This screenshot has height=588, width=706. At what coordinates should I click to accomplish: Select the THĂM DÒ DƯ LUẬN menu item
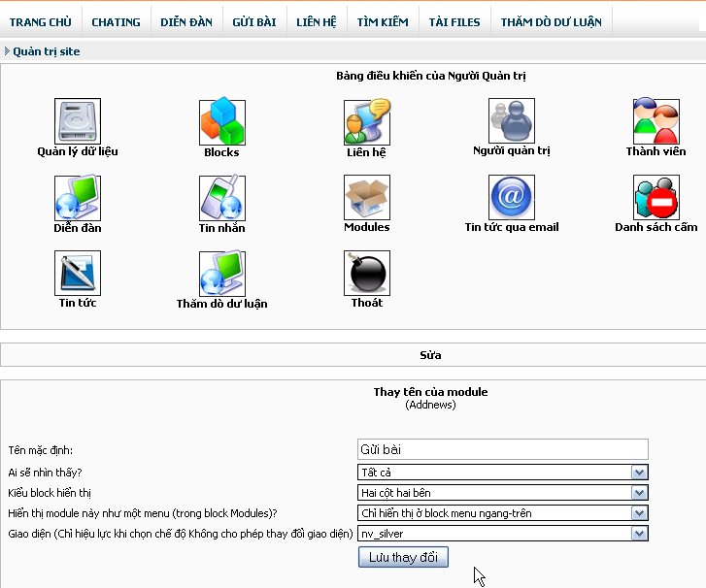coord(552,22)
